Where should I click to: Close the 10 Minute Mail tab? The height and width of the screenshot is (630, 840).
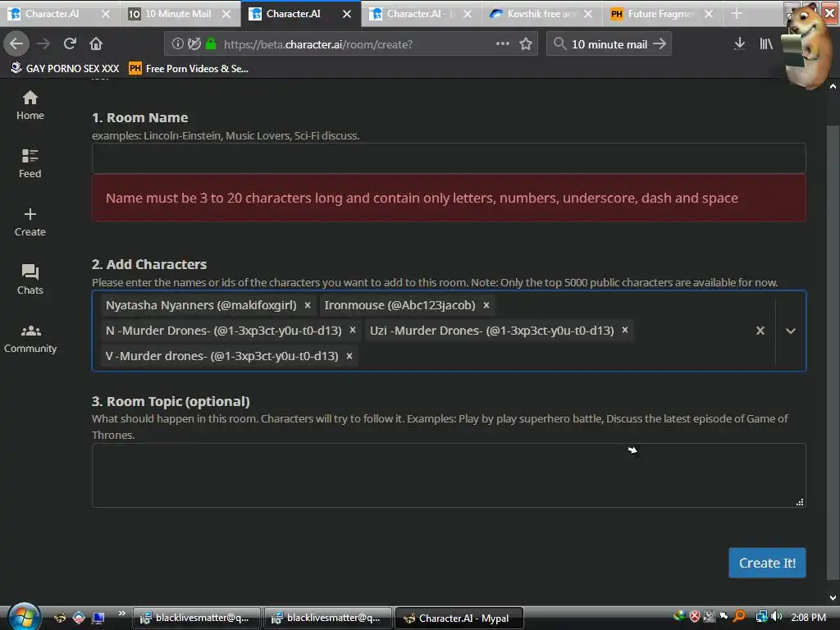226,14
